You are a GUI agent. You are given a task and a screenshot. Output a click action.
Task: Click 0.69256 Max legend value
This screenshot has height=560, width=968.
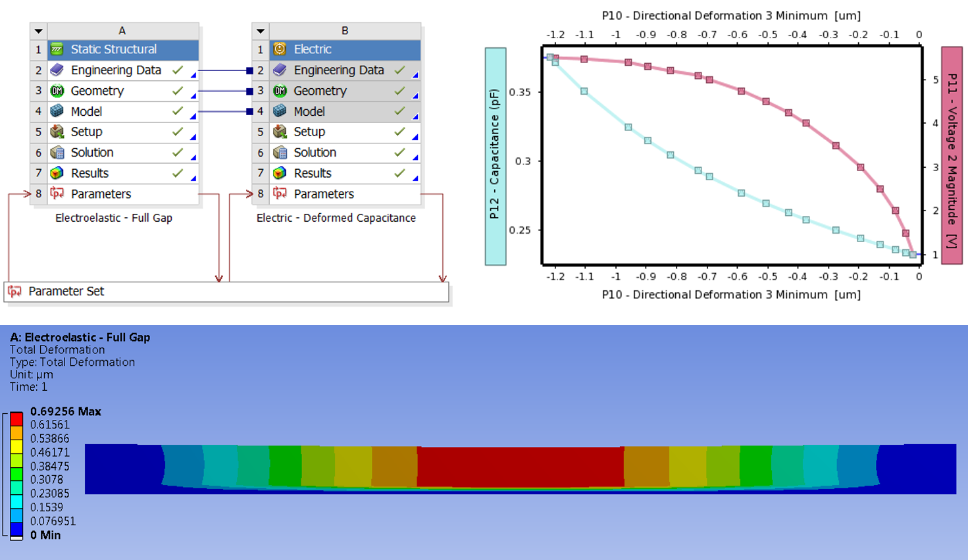66,411
